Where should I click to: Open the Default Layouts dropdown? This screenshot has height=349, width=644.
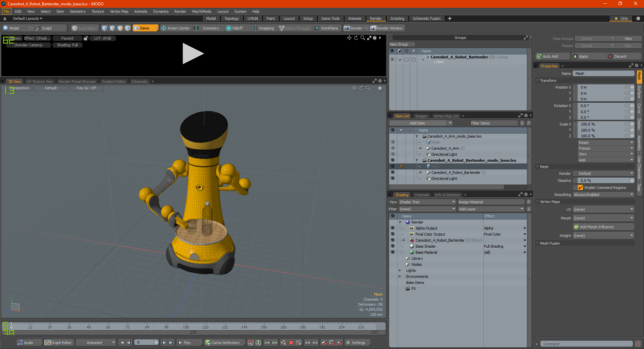click(x=28, y=18)
